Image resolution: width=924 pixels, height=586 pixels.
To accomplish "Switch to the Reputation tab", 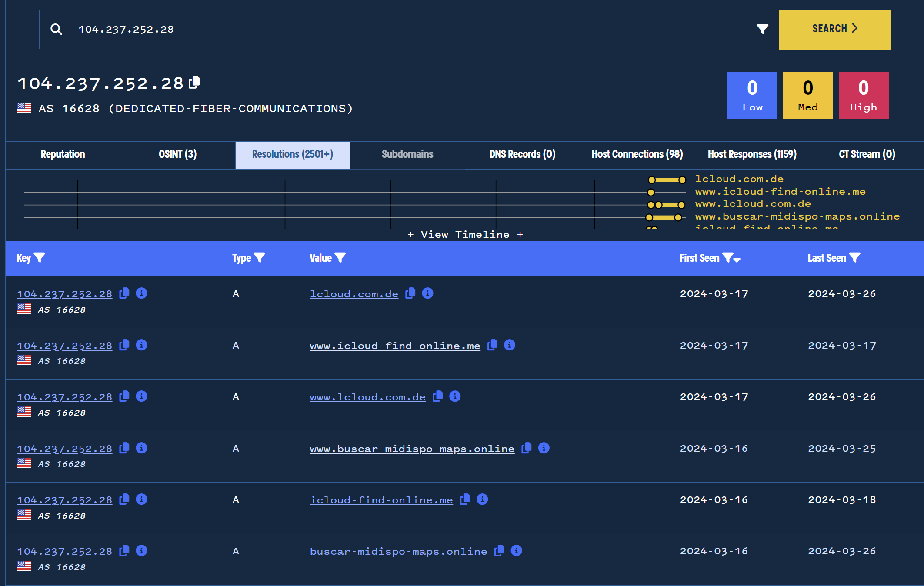I will tap(62, 154).
